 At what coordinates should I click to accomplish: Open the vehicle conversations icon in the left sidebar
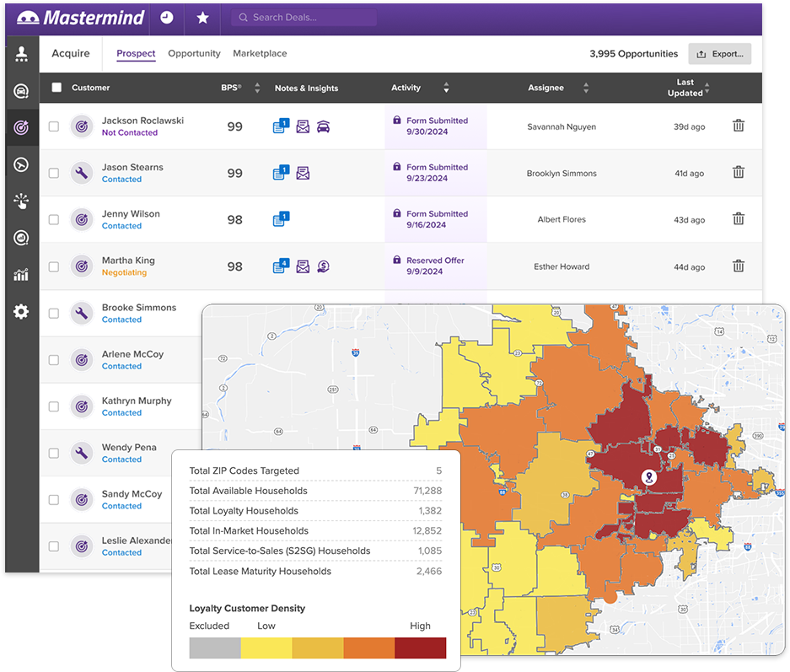[22, 91]
